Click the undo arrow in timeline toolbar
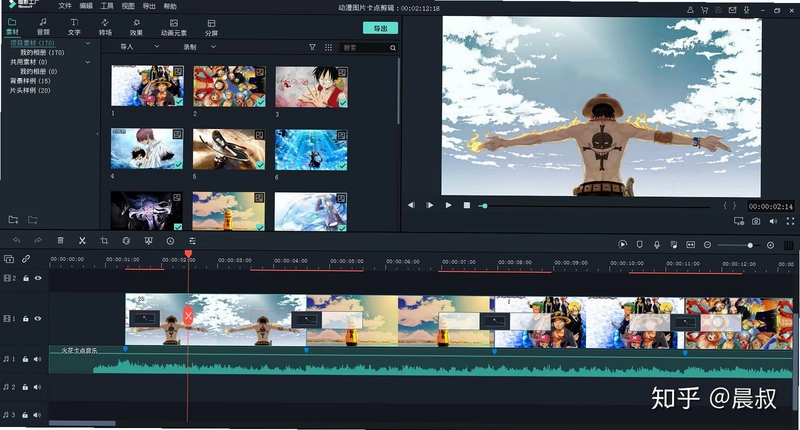Screen dimensions: 800x430 pos(16,240)
